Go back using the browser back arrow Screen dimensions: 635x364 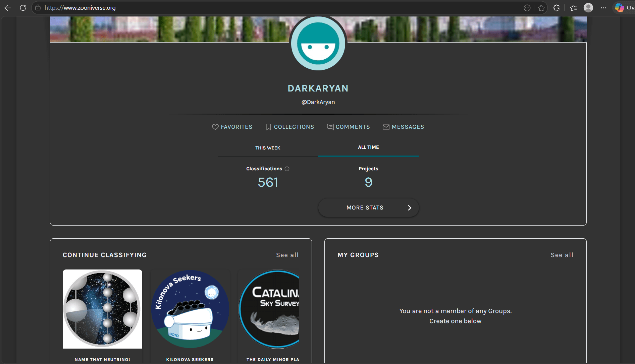[x=8, y=8]
